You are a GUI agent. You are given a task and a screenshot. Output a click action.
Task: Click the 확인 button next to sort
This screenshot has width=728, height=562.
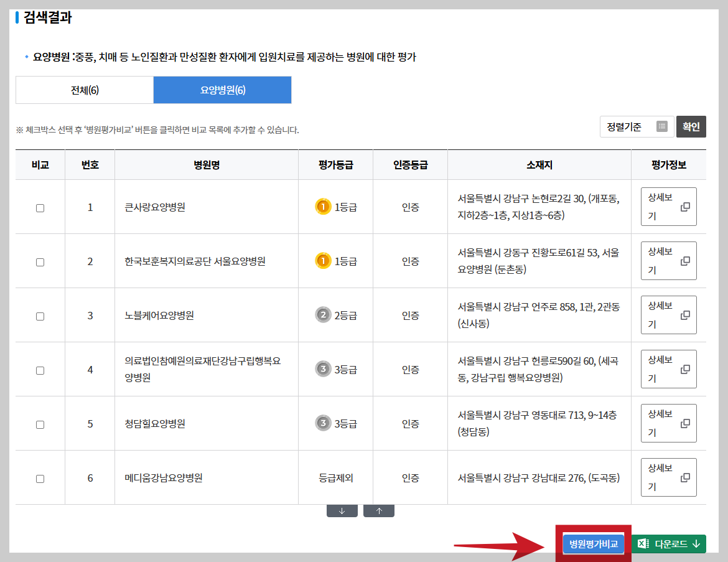691,126
